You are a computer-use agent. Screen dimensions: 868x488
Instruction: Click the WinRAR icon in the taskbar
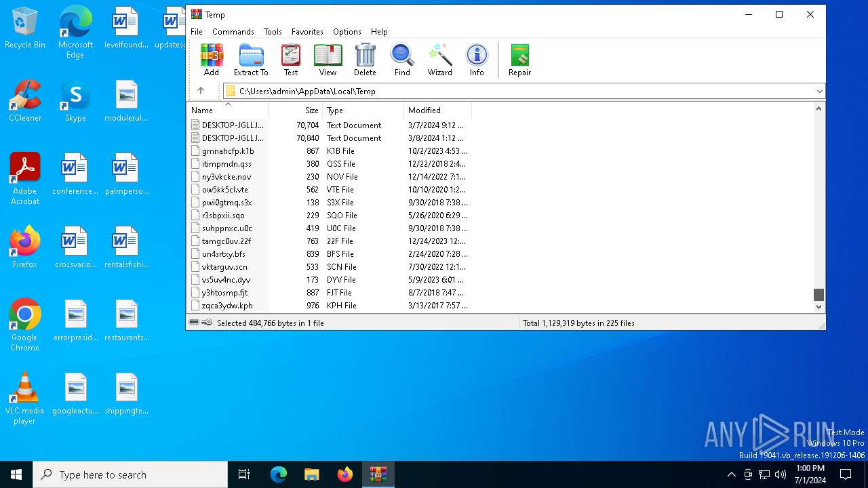click(x=378, y=474)
